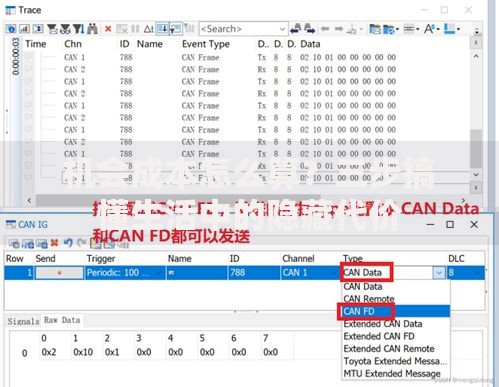Open the font size A dropdown
The height and width of the screenshot is (387, 499).
431,29
